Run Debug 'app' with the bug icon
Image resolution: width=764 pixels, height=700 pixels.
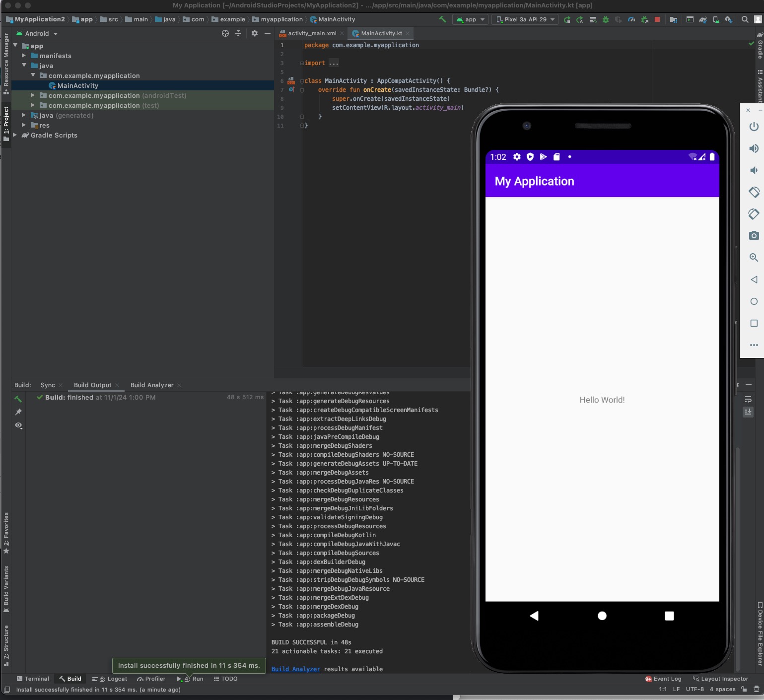[x=605, y=19]
